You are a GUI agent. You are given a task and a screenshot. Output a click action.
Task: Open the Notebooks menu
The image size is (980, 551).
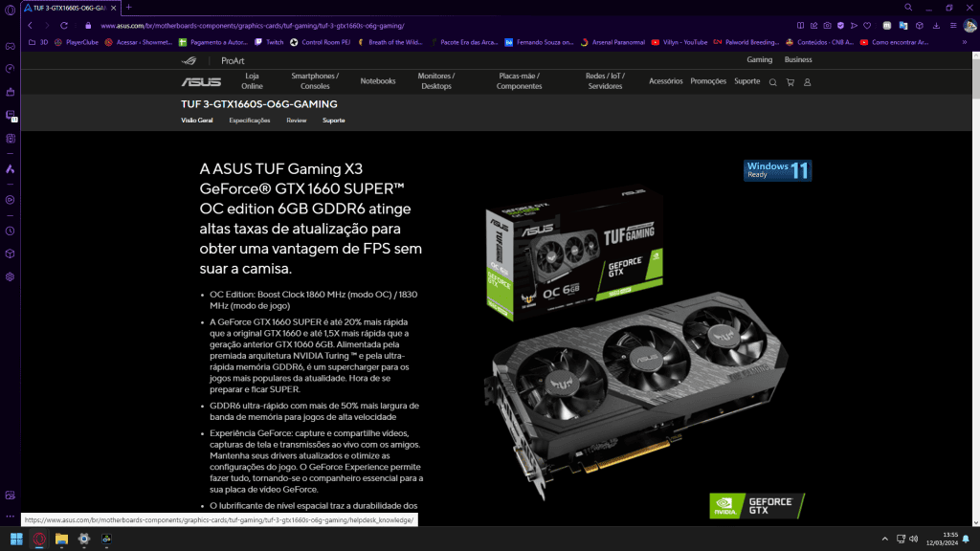(x=378, y=81)
